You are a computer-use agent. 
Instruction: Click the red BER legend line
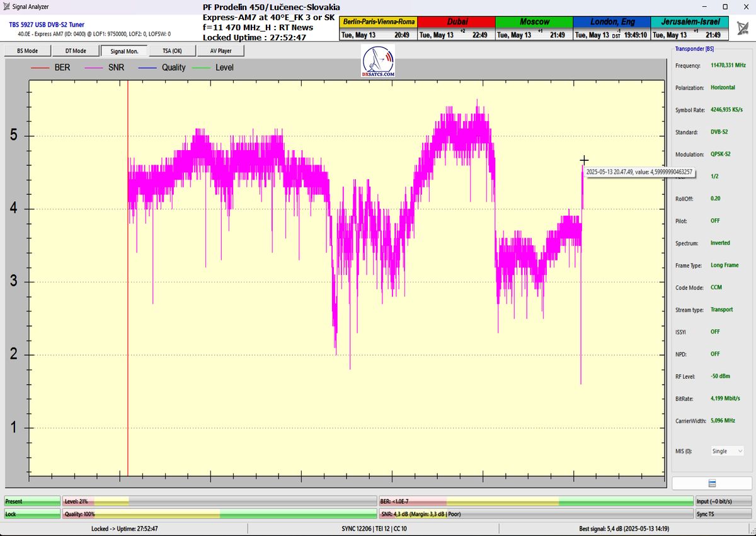(x=40, y=67)
